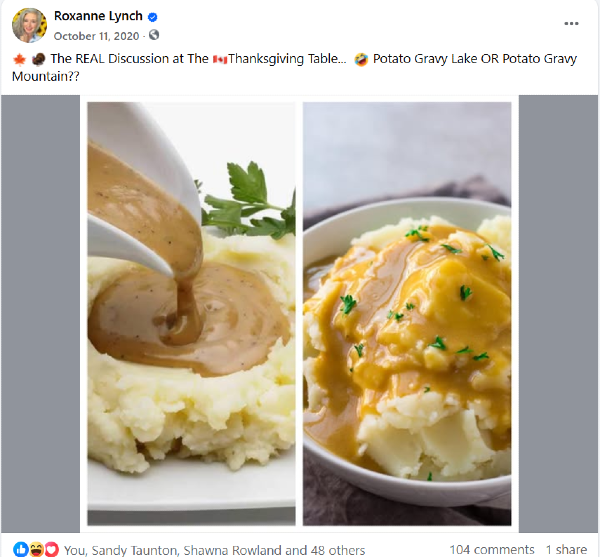This screenshot has height=557, width=600.
Task: Open the three-dots post options menu
Action: click(x=571, y=23)
